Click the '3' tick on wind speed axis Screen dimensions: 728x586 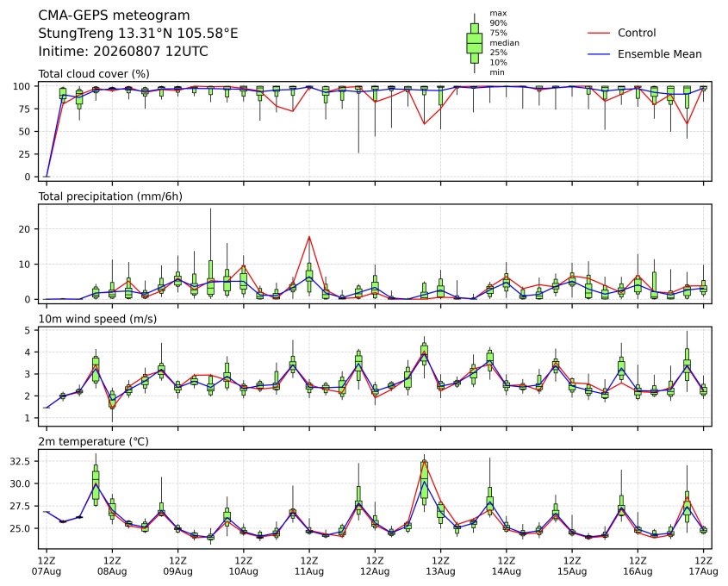click(28, 374)
